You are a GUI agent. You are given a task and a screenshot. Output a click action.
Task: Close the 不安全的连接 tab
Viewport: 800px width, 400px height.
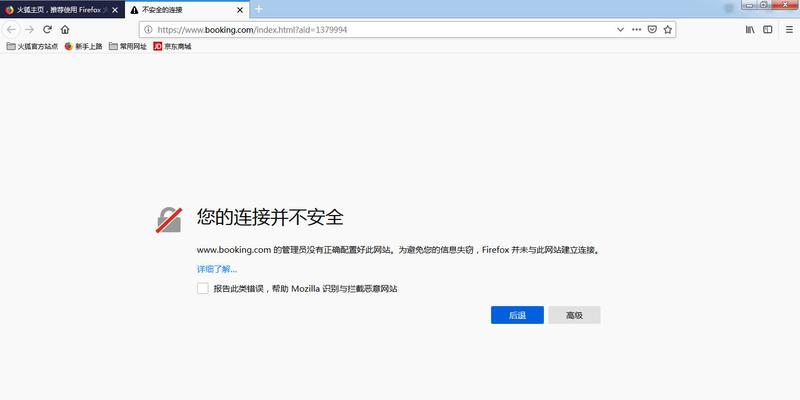click(x=240, y=10)
